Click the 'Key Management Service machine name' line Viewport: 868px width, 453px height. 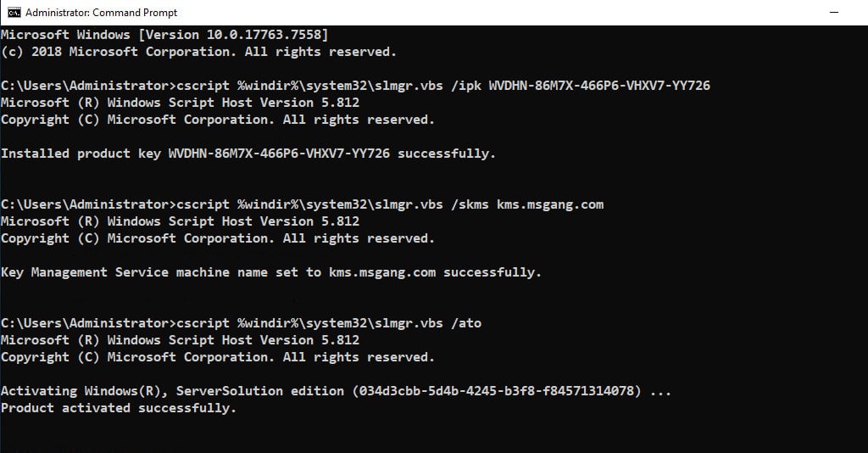click(271, 272)
